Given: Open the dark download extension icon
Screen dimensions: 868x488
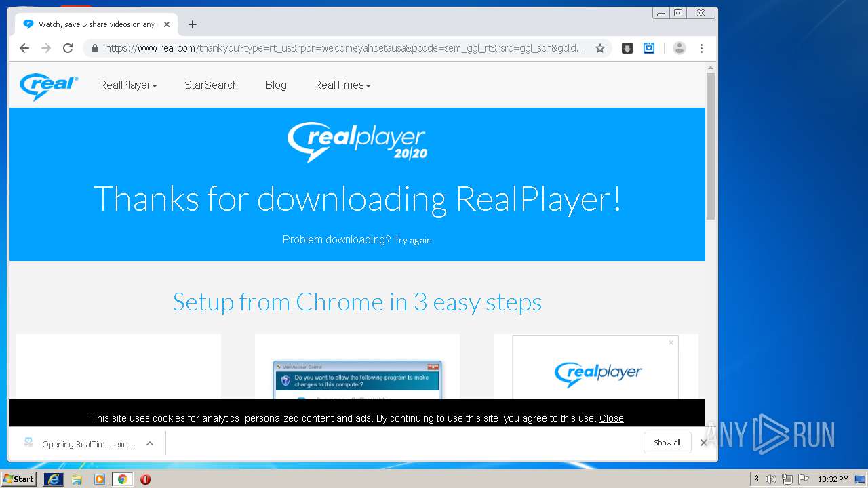Looking at the screenshot, I should click(x=627, y=48).
